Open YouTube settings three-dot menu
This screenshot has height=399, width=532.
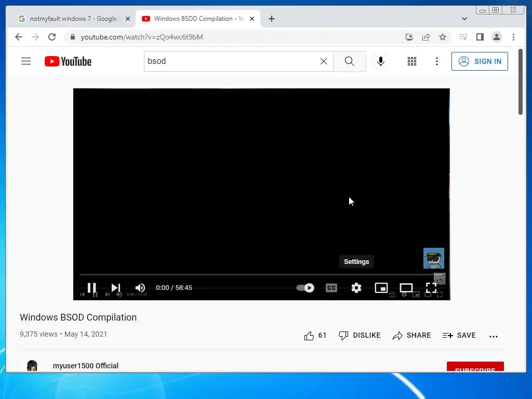point(437,61)
